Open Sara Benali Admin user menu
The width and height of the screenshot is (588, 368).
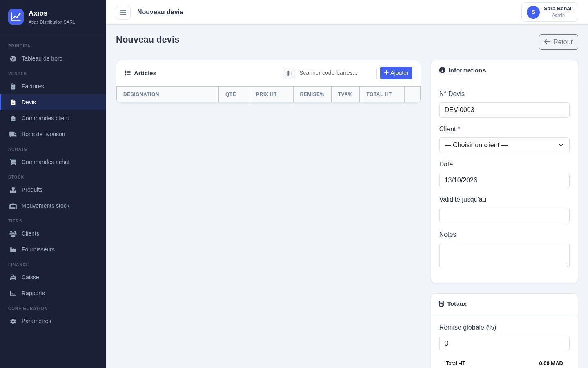click(550, 12)
